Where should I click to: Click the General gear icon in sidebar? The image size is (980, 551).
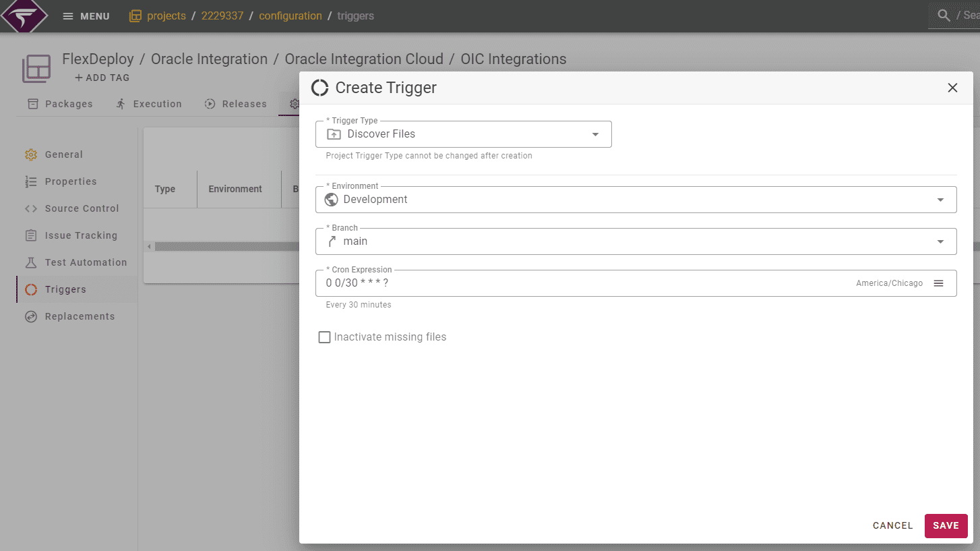[31, 154]
